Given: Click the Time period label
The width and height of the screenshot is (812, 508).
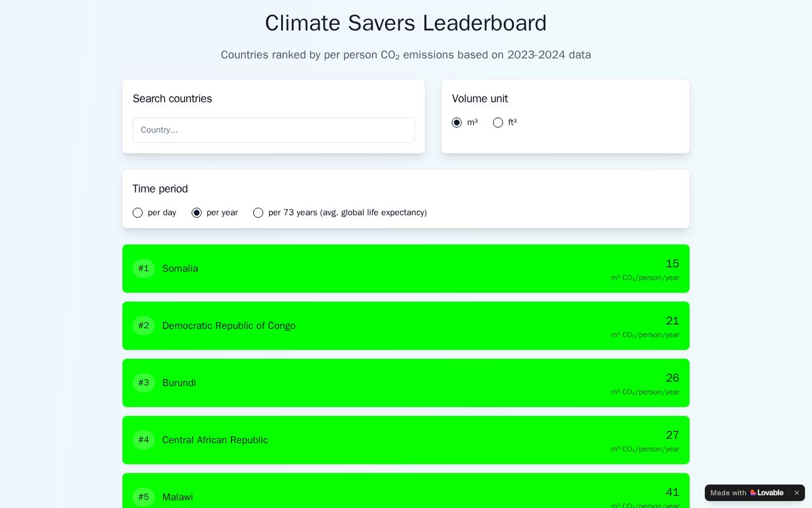Looking at the screenshot, I should pos(160,189).
